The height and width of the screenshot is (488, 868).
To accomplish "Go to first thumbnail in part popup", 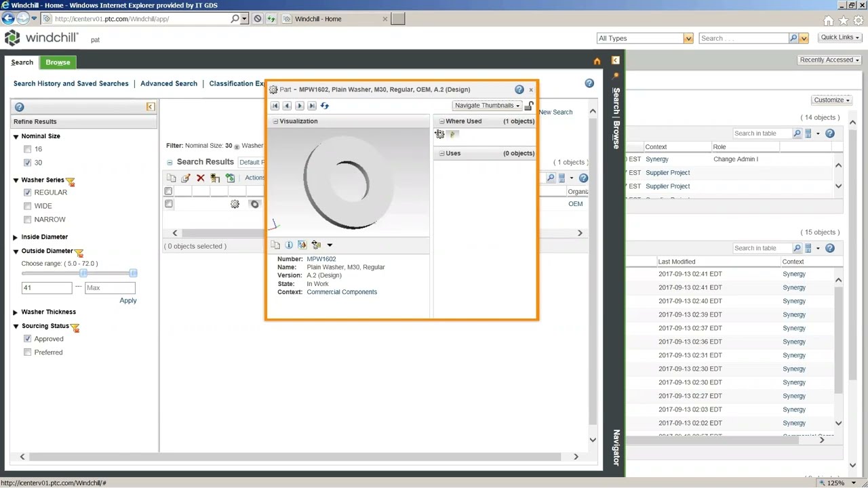I will coord(275,106).
